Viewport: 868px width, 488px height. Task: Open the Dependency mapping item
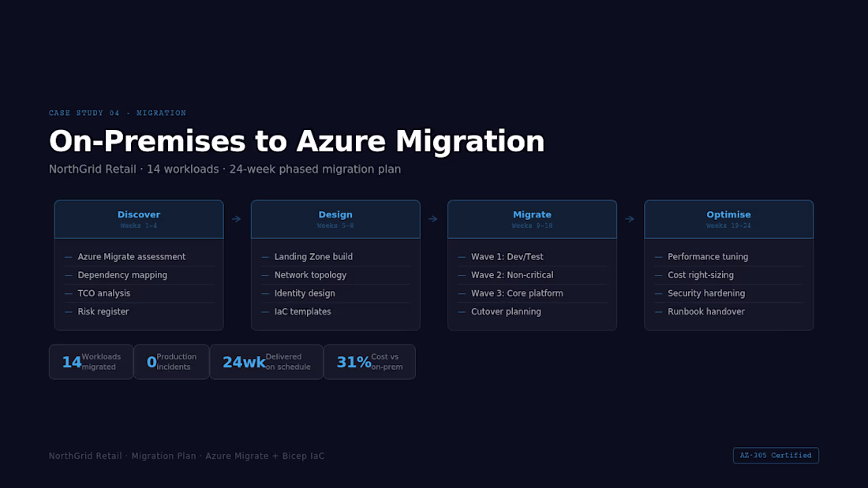122,274
